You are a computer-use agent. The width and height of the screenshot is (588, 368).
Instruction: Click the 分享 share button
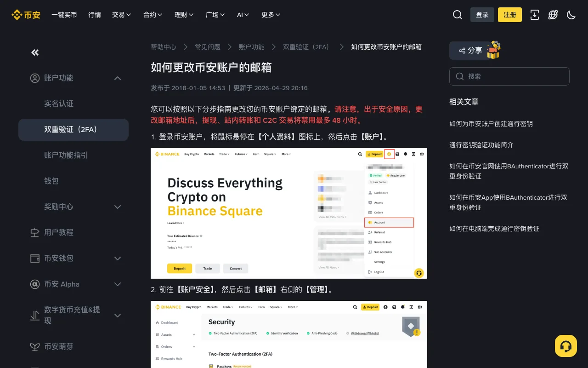469,51
